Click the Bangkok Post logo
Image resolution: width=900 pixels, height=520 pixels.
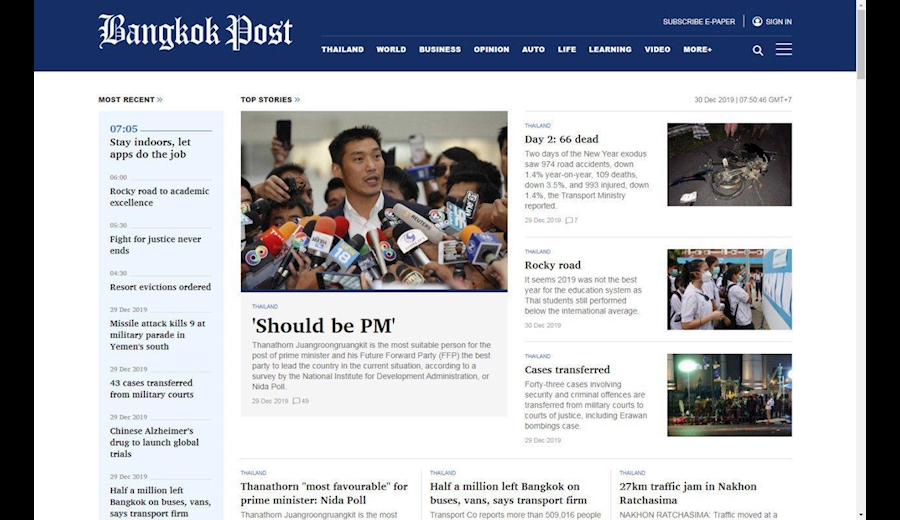(x=195, y=32)
